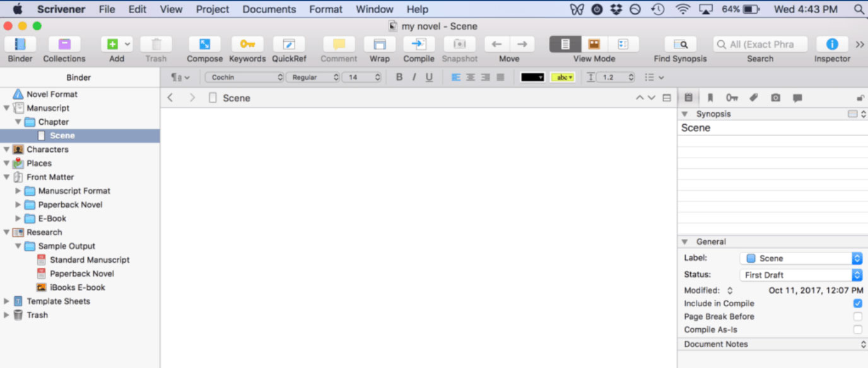Toggle the Inspector panel with the info icon

(831, 45)
